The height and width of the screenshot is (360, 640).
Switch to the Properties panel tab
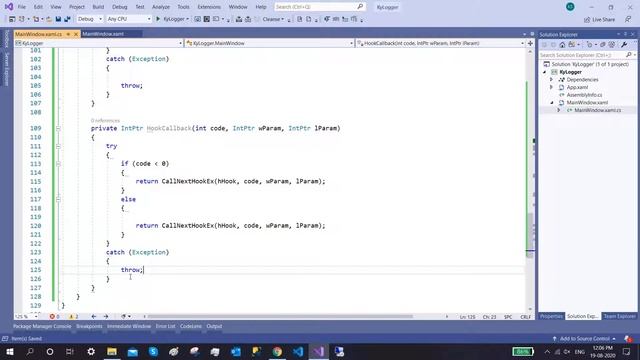(x=551, y=316)
